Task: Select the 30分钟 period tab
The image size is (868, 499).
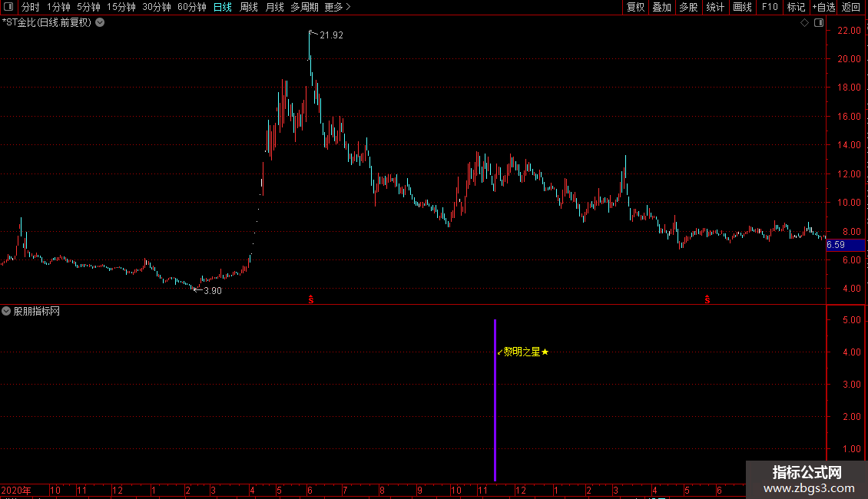Action: click(157, 7)
